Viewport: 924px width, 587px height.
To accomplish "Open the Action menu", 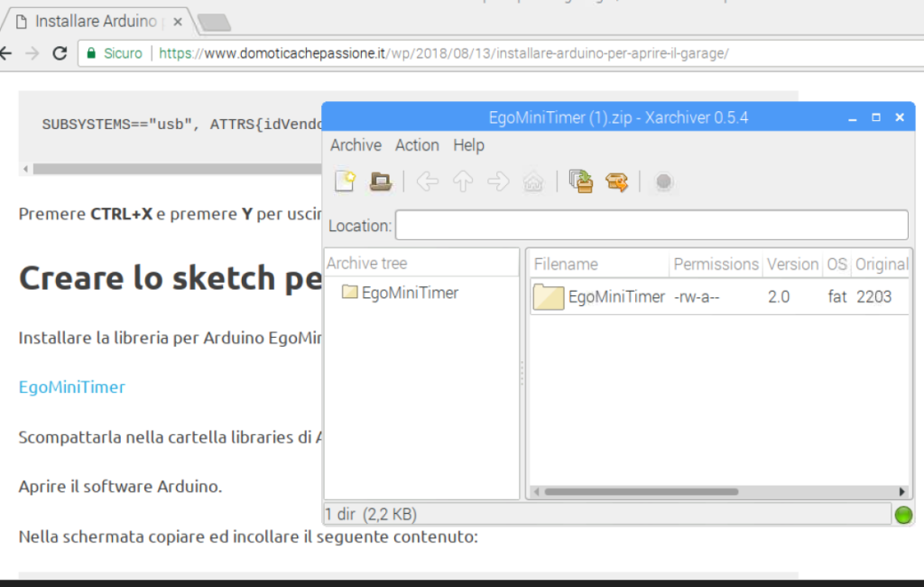I will pyautogui.click(x=417, y=145).
